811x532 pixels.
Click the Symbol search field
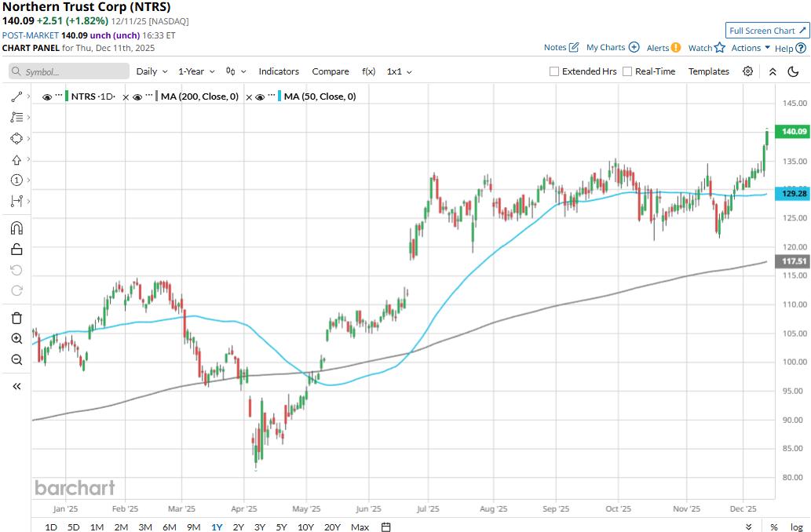(x=69, y=71)
